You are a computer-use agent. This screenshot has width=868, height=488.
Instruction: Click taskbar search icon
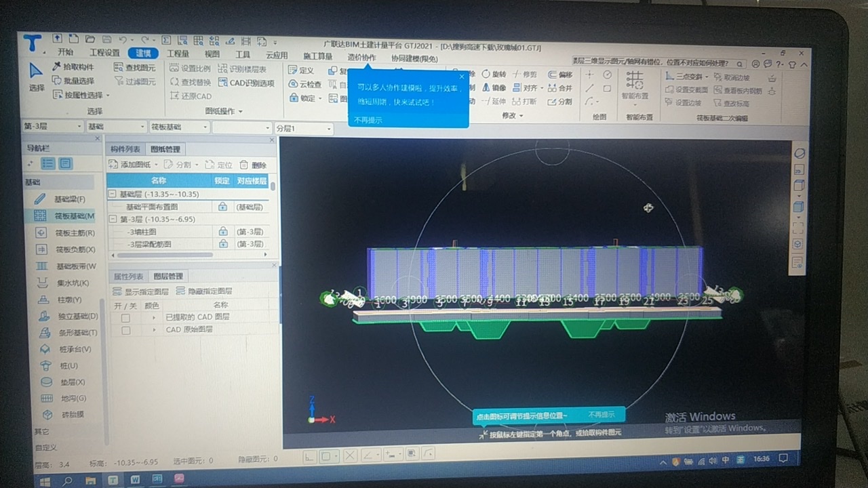67,480
